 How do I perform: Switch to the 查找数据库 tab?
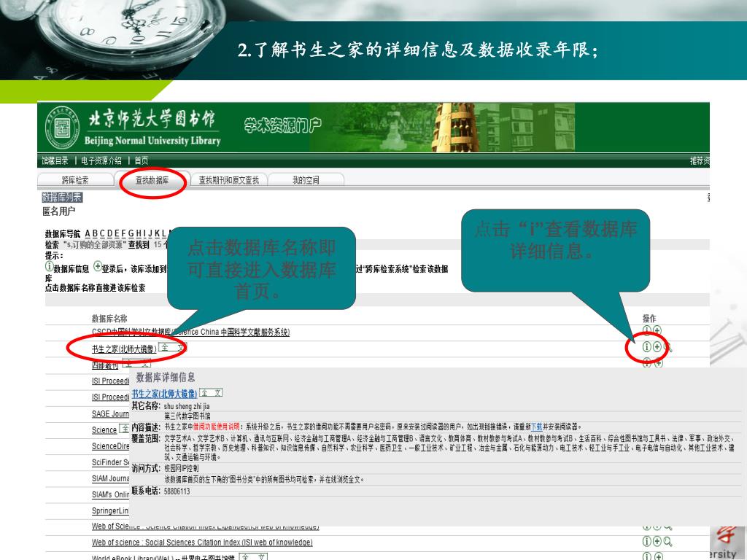[152, 180]
